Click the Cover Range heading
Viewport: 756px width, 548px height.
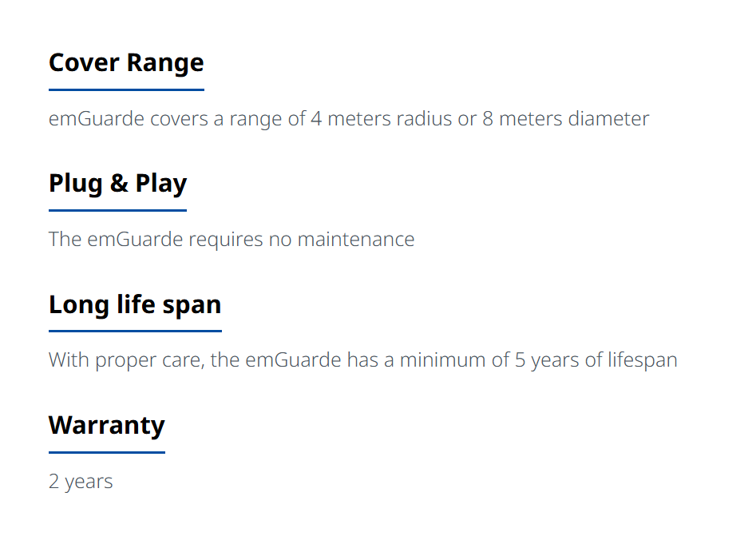tap(126, 63)
